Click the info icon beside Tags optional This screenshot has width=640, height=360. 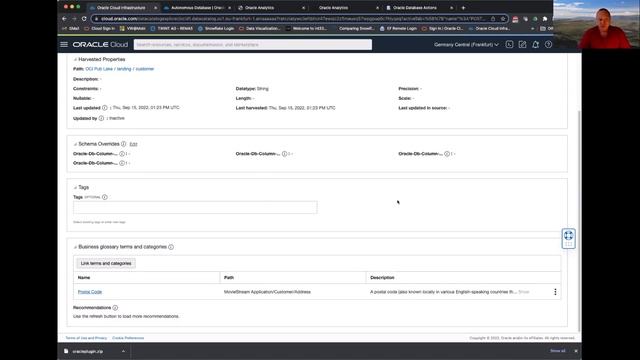pyautogui.click(x=105, y=197)
